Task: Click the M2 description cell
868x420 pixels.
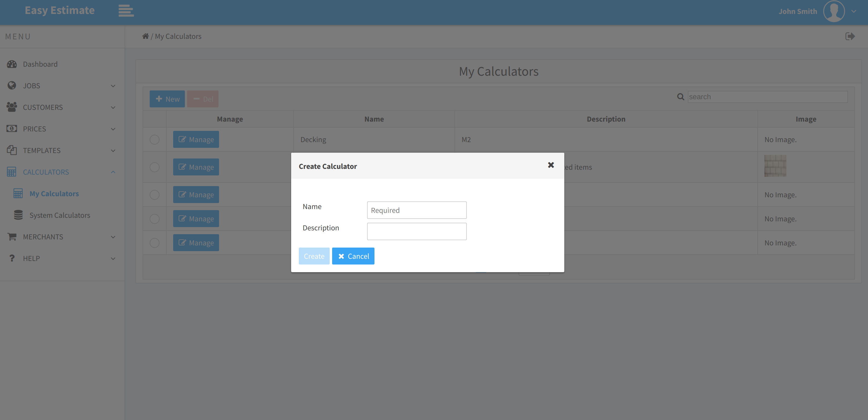Action: (x=606, y=140)
